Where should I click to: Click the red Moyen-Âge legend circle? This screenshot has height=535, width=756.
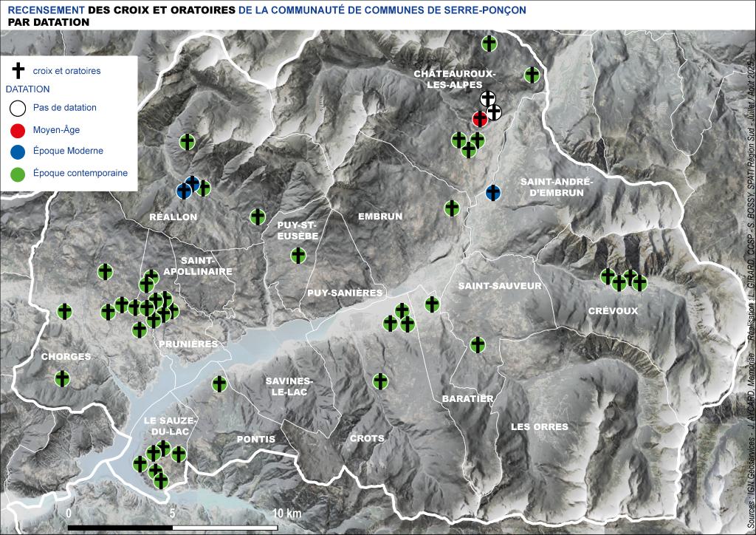18,130
